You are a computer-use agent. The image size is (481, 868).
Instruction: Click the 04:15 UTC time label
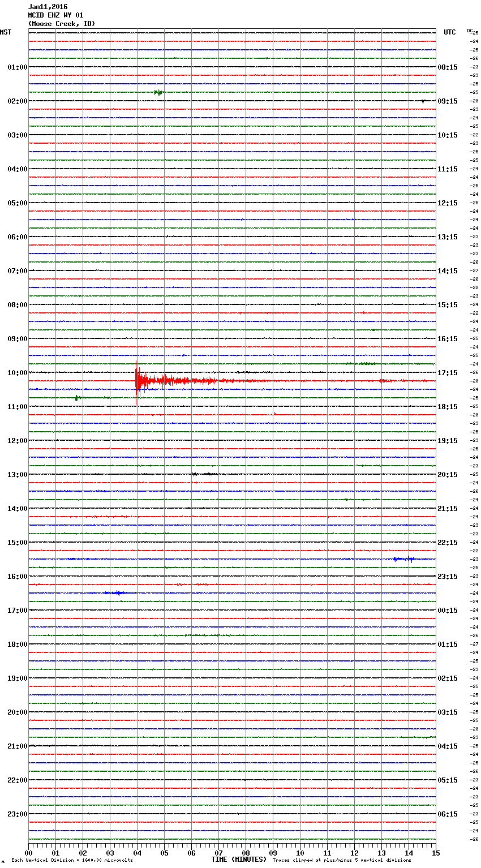pyautogui.click(x=448, y=746)
